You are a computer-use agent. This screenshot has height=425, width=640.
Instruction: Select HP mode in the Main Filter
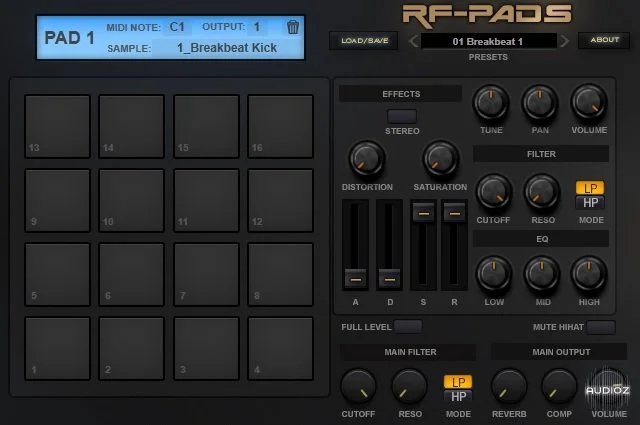(x=458, y=396)
